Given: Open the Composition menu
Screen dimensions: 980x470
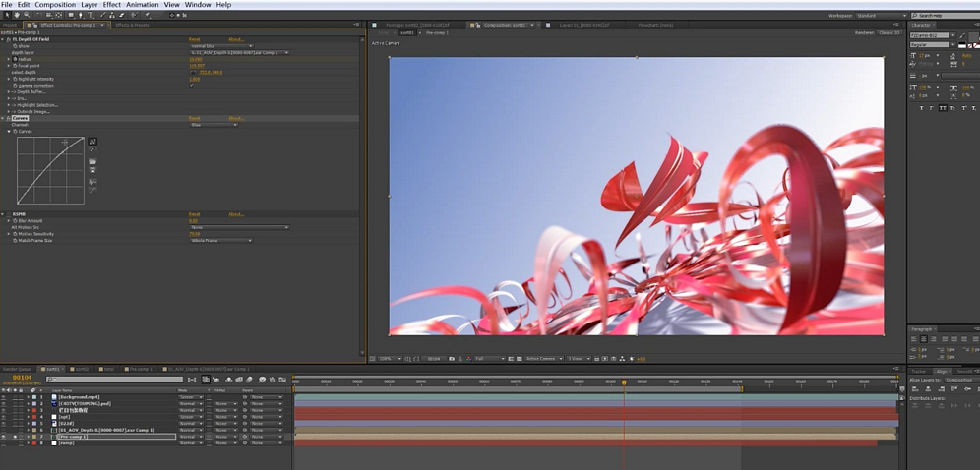Looking at the screenshot, I should pos(55,4).
